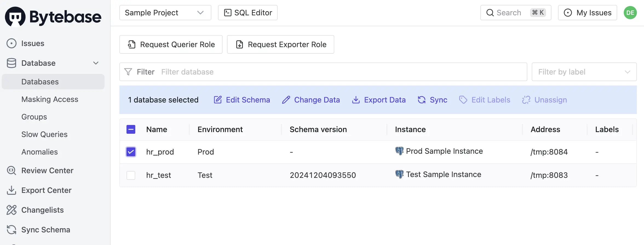This screenshot has width=644, height=245.
Task: Sync the selected database
Action: pos(433,100)
